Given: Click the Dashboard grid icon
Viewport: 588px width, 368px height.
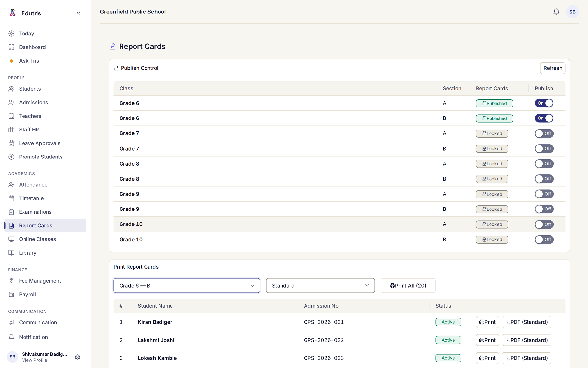Looking at the screenshot, I should (x=12, y=47).
